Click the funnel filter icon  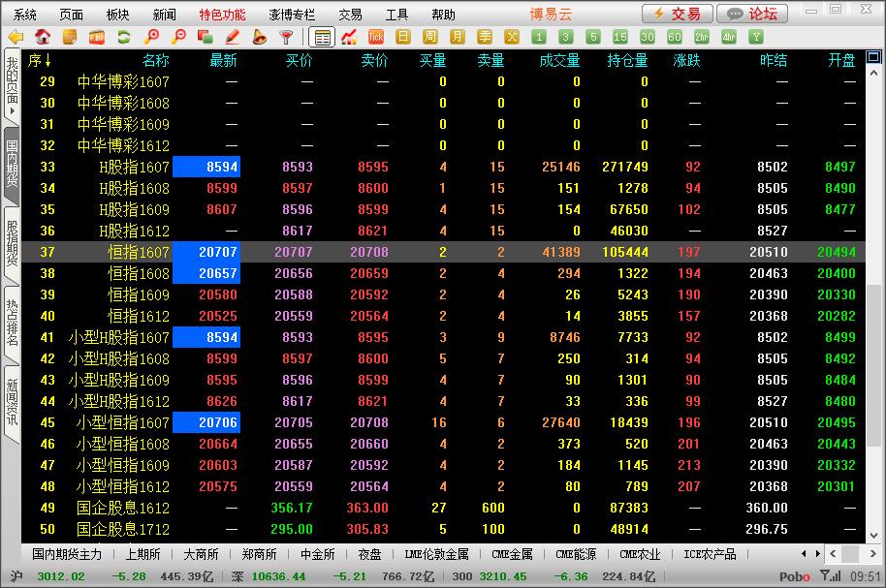click(x=286, y=37)
